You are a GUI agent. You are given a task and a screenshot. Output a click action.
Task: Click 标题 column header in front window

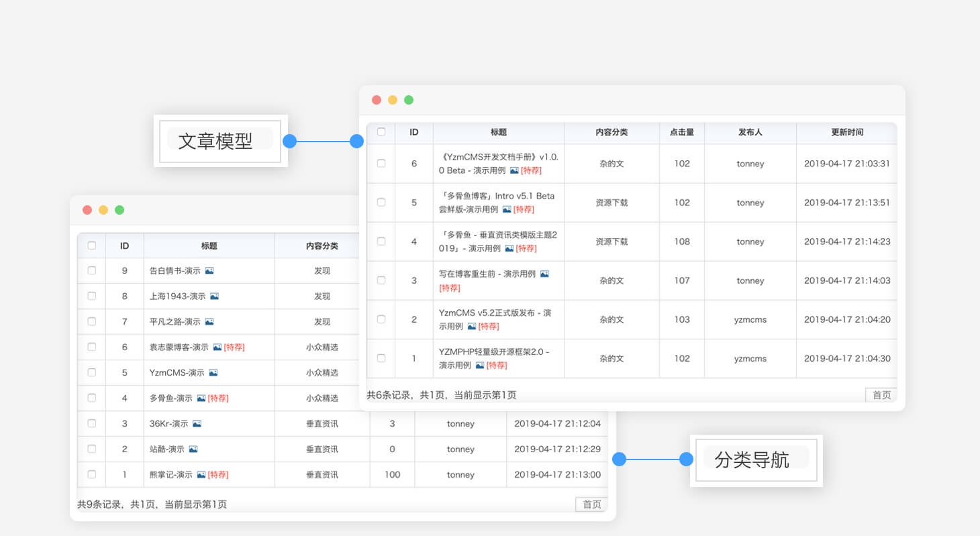pos(499,133)
